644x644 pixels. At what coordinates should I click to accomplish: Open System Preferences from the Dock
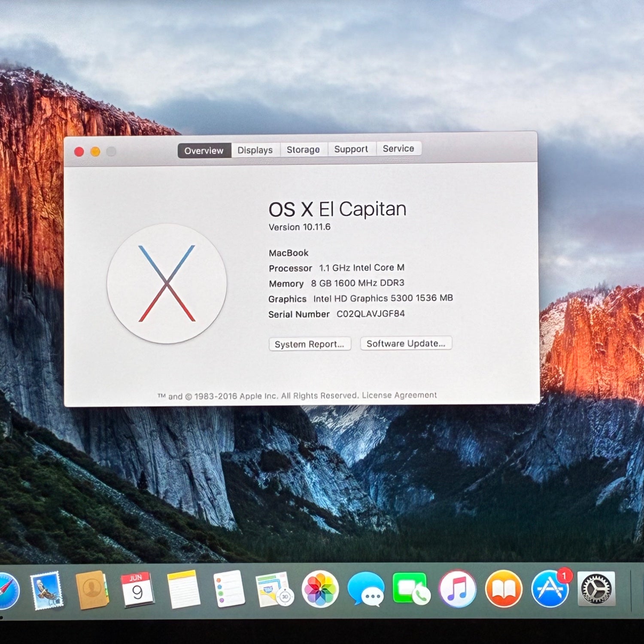(596, 589)
